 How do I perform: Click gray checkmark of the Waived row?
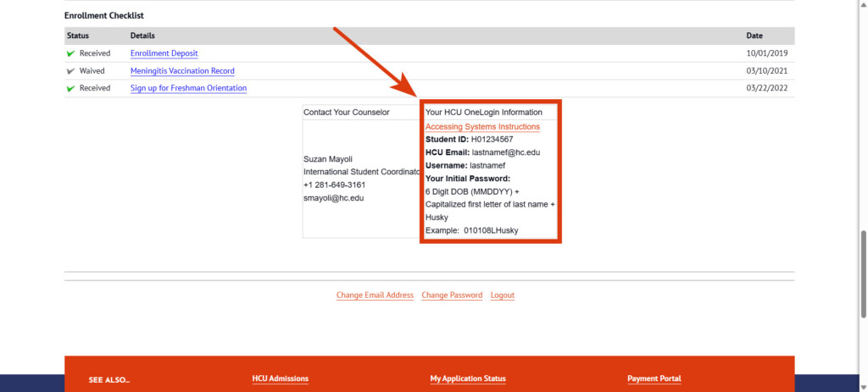(71, 71)
